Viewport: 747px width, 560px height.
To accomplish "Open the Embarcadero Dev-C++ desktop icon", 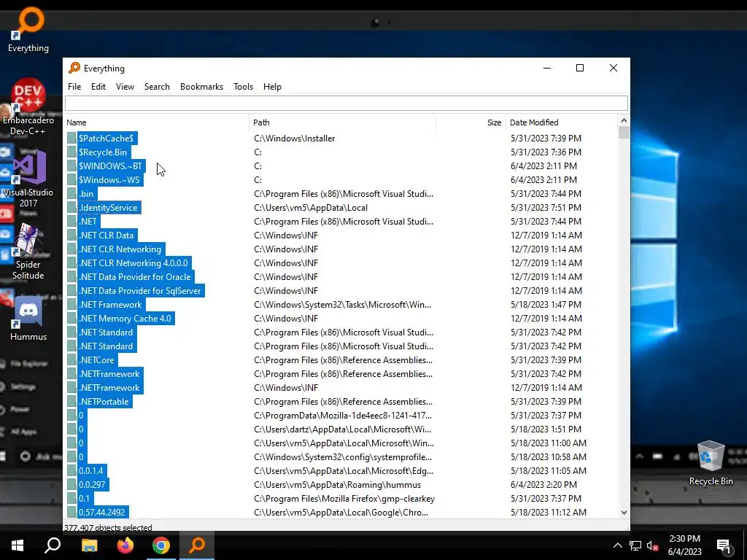I will point(28,107).
